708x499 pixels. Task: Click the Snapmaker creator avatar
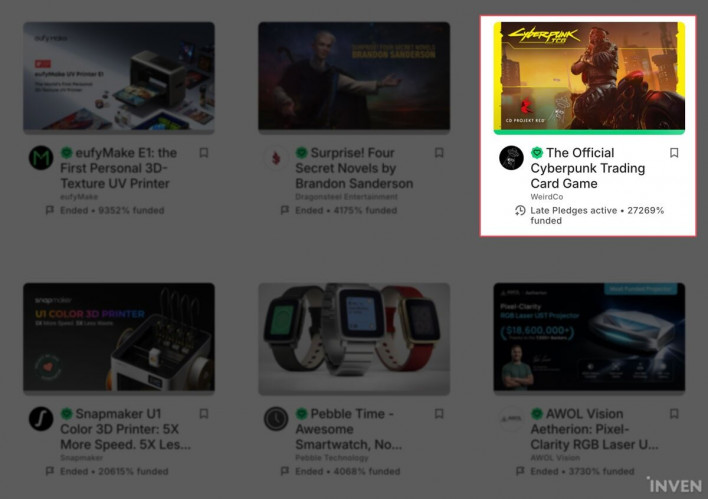click(41, 419)
